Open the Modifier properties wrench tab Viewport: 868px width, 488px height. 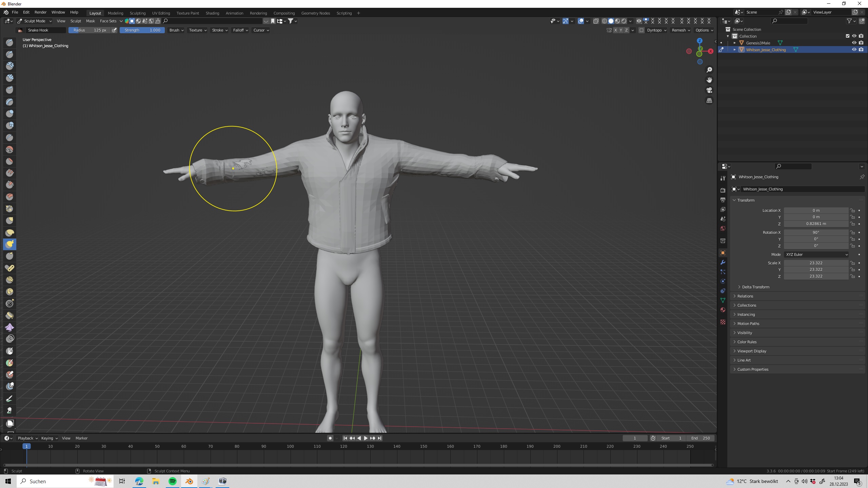tap(723, 263)
